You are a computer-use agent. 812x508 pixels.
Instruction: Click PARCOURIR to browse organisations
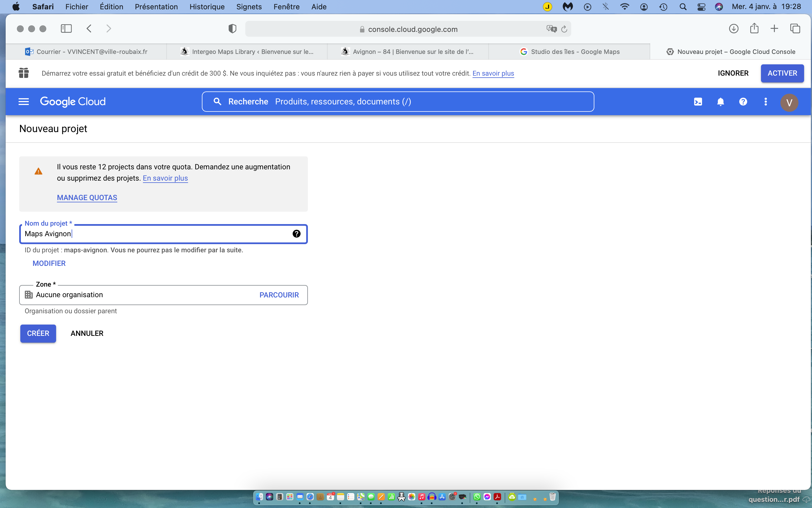(279, 295)
